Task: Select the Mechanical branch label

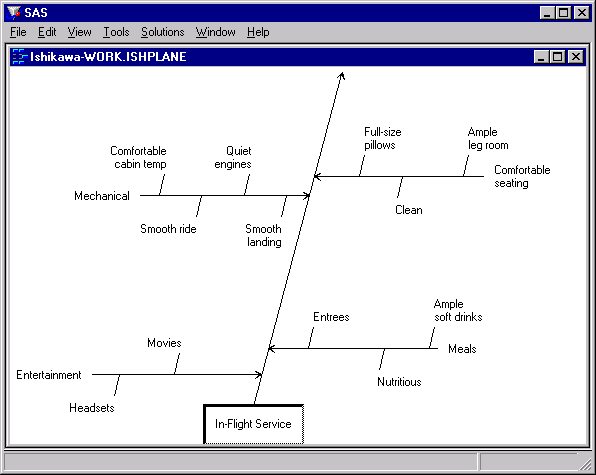Action: tap(102, 196)
